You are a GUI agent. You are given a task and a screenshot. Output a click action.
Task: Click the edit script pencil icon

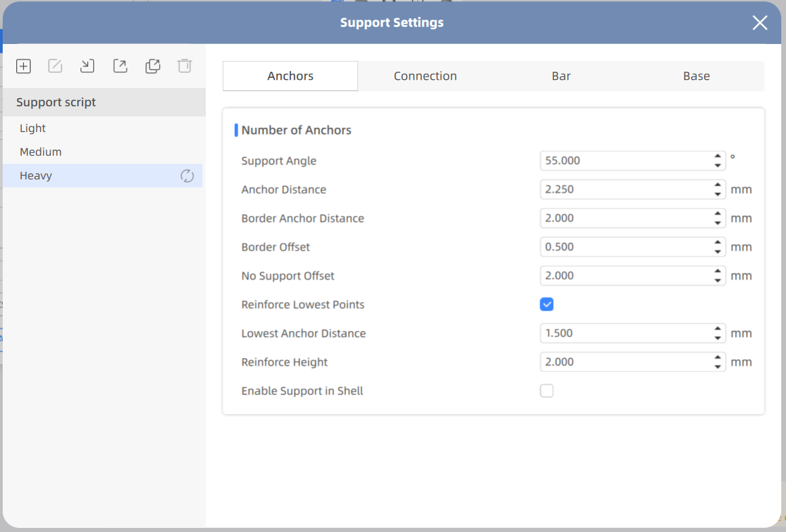tap(55, 66)
